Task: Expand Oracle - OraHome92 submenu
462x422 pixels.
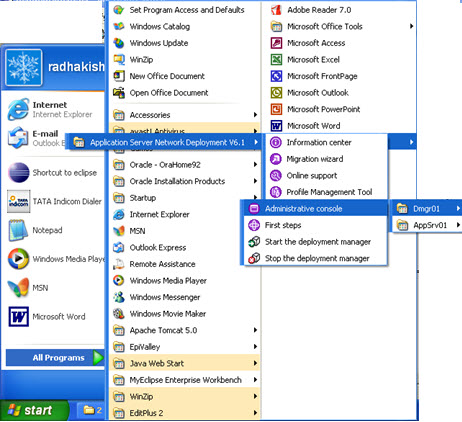Action: click(x=185, y=165)
